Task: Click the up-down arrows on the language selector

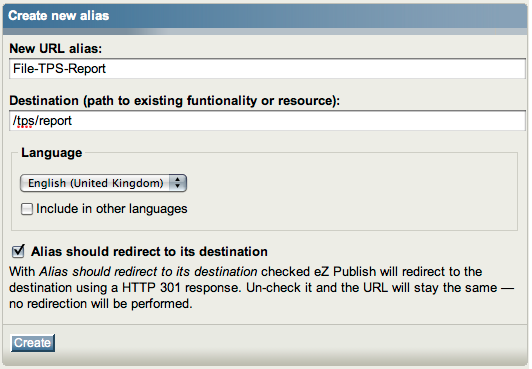Action: pyautogui.click(x=177, y=183)
